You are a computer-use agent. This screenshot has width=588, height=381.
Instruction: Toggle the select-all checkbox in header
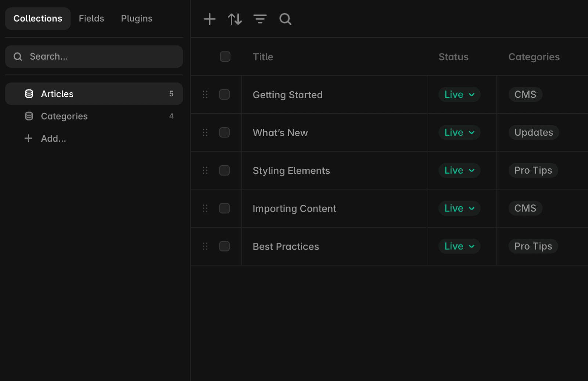point(225,57)
